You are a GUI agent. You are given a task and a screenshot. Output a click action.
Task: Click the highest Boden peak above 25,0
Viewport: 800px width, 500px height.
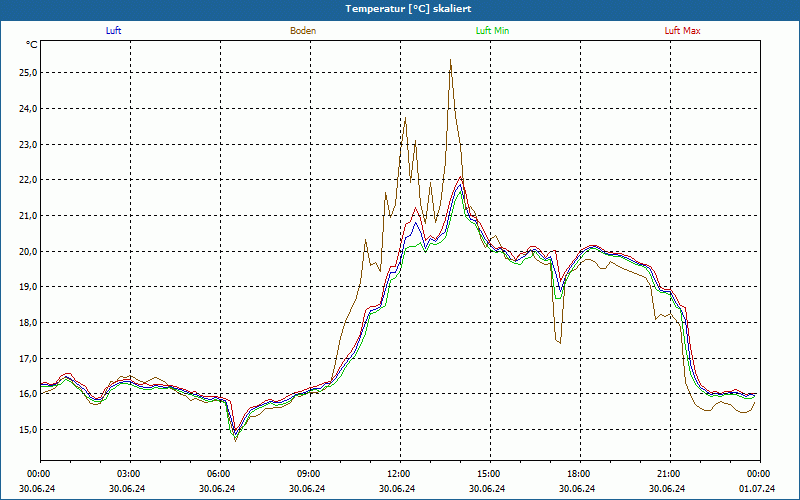coord(450,60)
